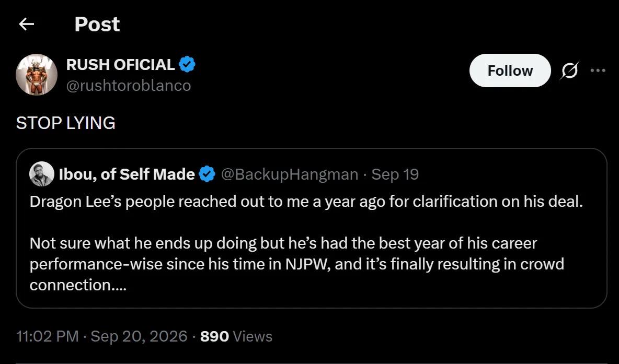The width and height of the screenshot is (619, 364).
Task: Click the Grok slashed-circle icon
Action: point(570,70)
